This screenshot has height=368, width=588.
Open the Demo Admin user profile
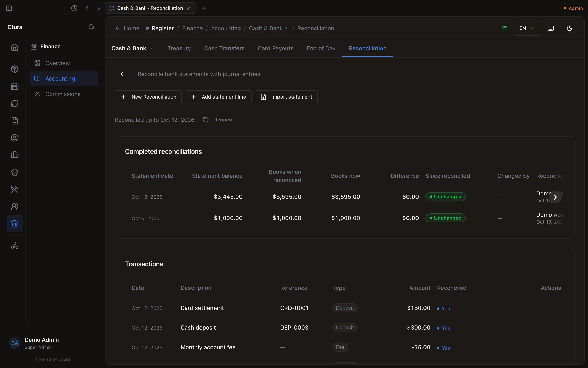pos(34,343)
